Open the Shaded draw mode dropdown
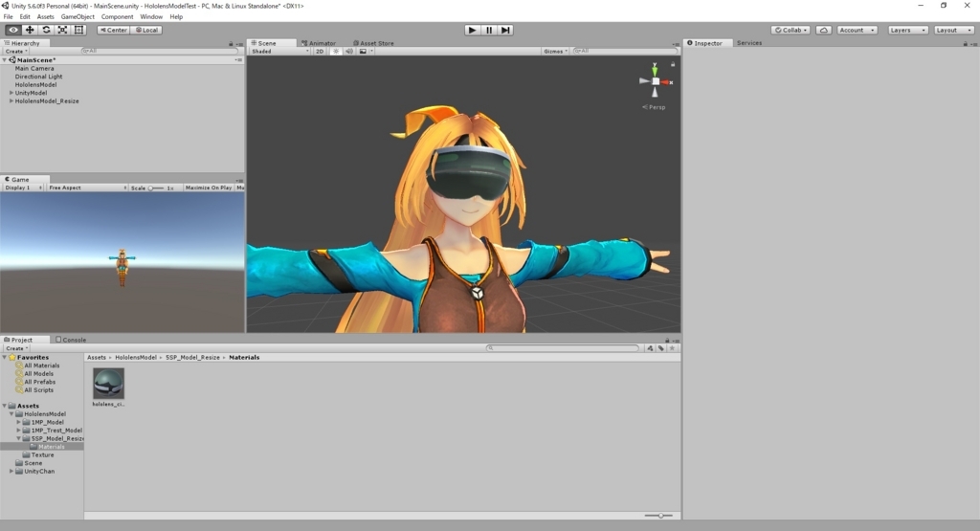The image size is (980, 531). (x=279, y=52)
